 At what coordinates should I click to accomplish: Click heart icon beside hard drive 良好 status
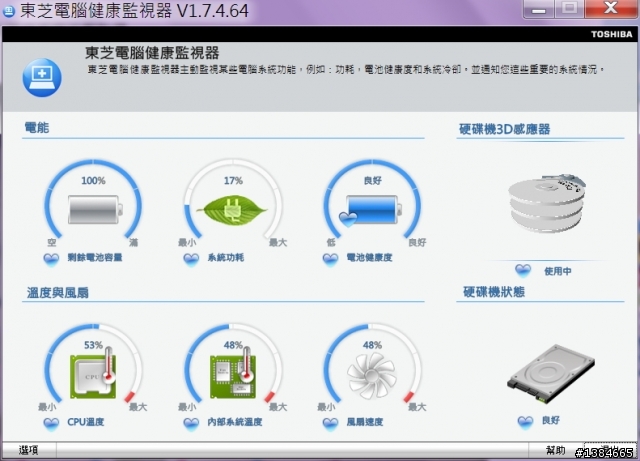[525, 421]
